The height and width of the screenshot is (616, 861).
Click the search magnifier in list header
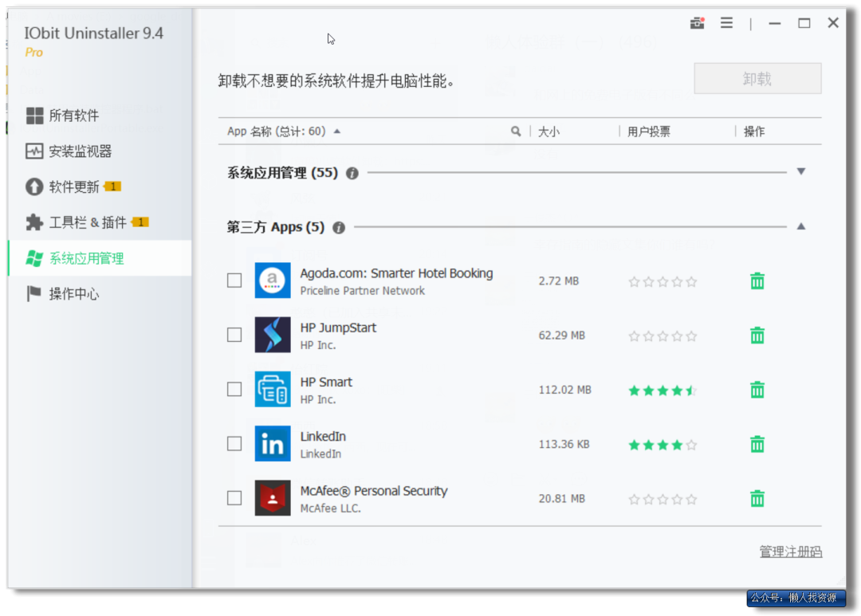point(516,131)
